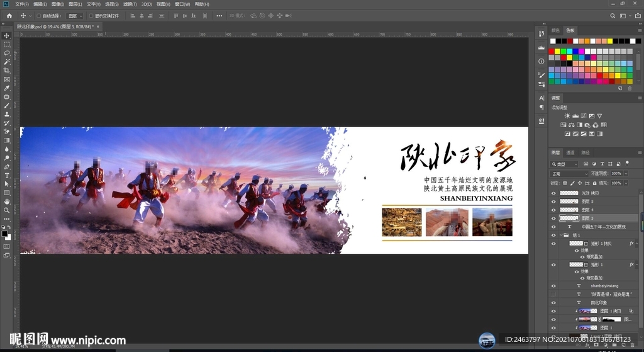Image resolution: width=644 pixels, height=352 pixels.
Task: Select the Eyedropper tool
Action: pyautogui.click(x=6, y=88)
